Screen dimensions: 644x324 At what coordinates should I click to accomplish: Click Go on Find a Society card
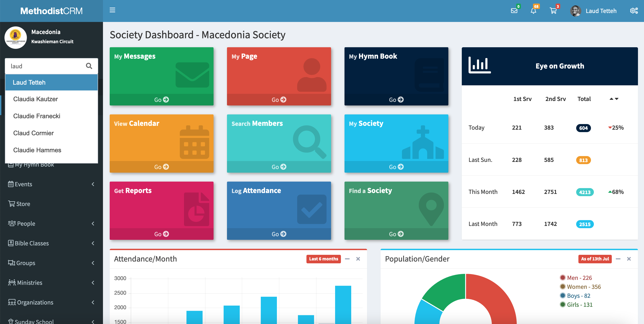[x=396, y=234]
